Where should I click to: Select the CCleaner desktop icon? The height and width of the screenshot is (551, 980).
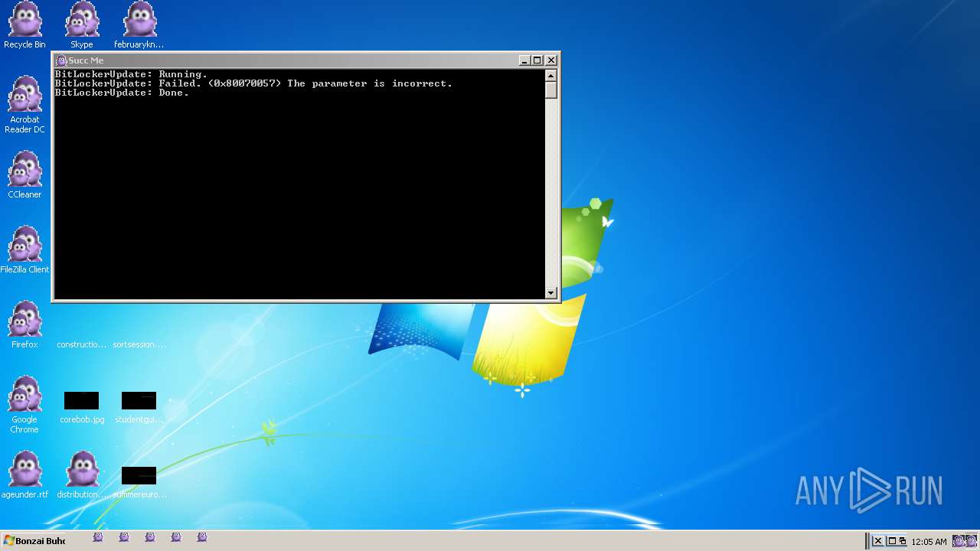[x=24, y=174]
